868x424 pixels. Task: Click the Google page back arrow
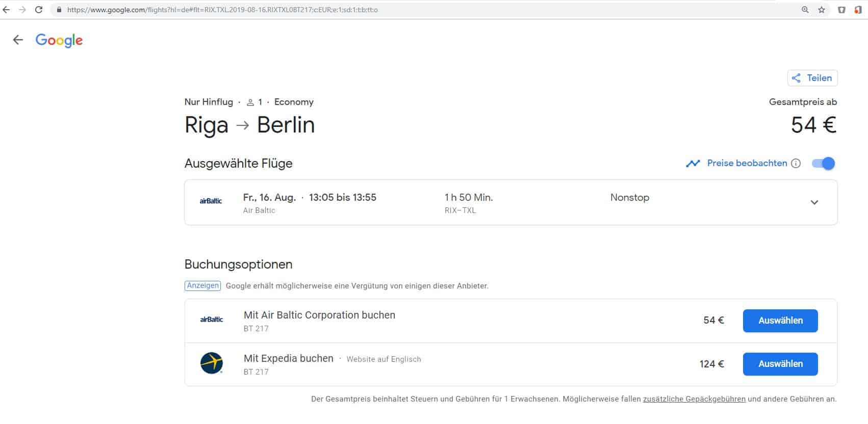18,40
